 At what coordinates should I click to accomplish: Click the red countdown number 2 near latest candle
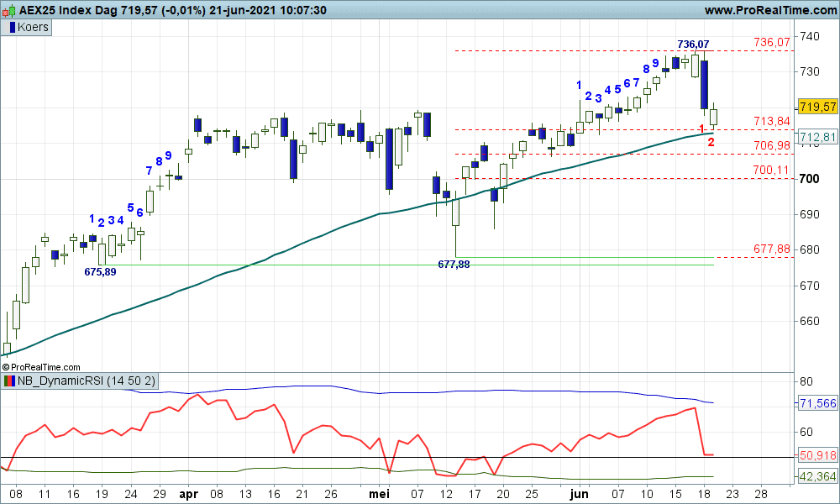coord(711,143)
